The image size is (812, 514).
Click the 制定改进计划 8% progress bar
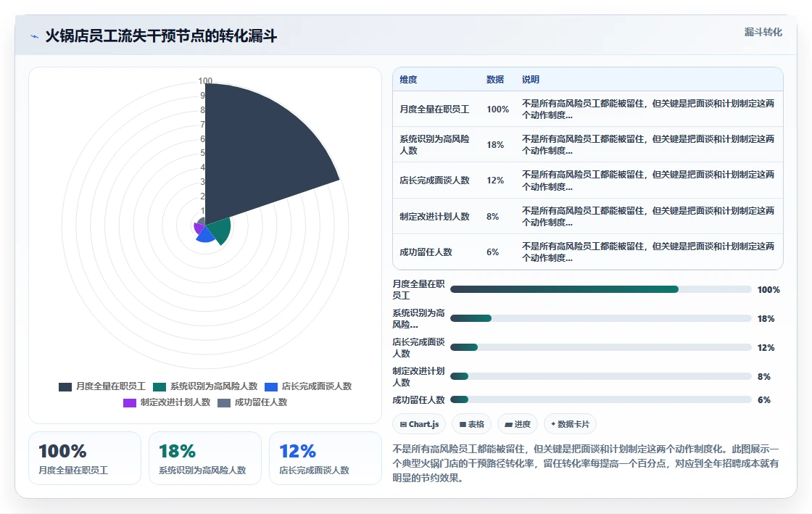[601, 376]
